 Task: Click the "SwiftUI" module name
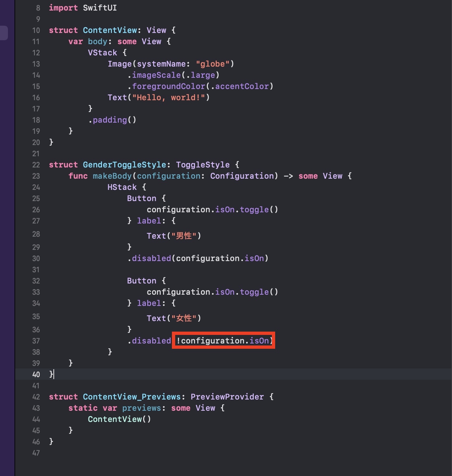click(100, 8)
